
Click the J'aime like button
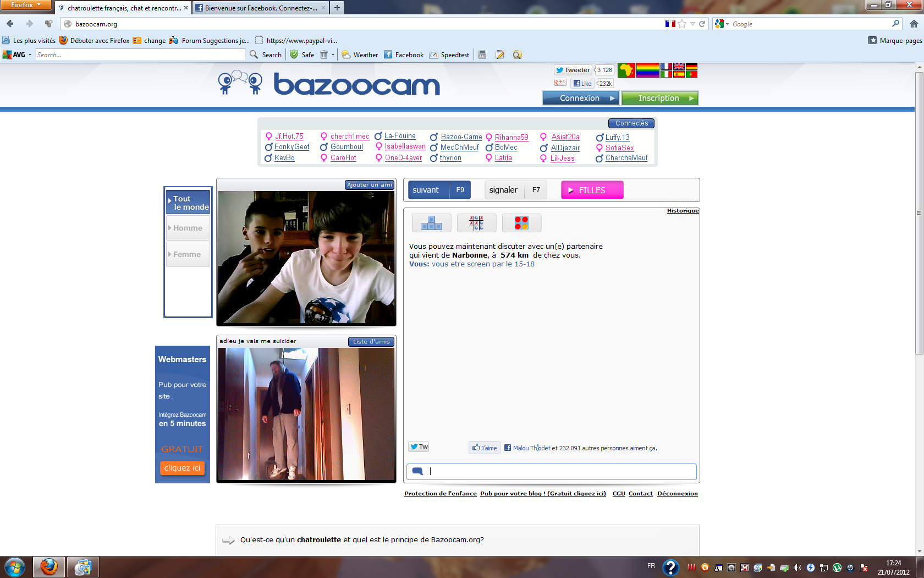485,448
